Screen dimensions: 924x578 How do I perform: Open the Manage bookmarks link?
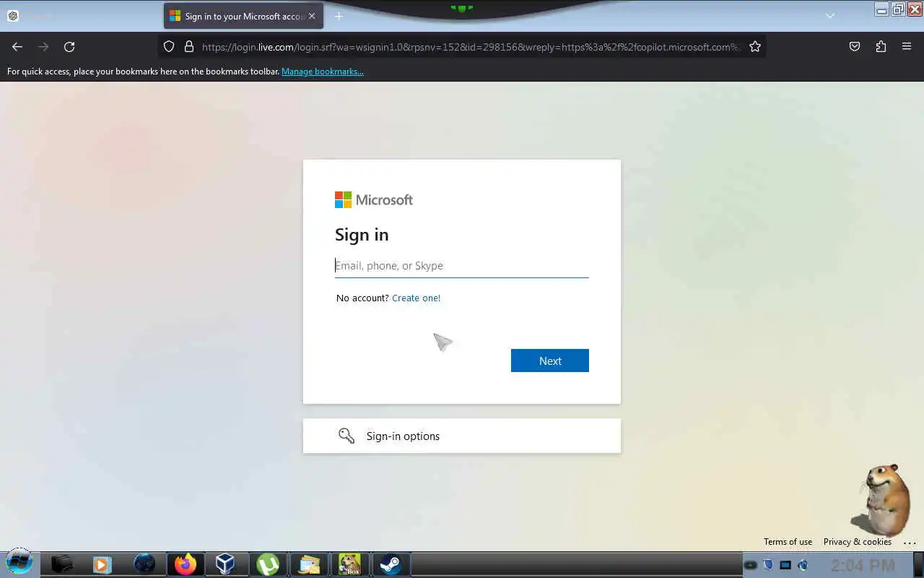[x=323, y=72]
